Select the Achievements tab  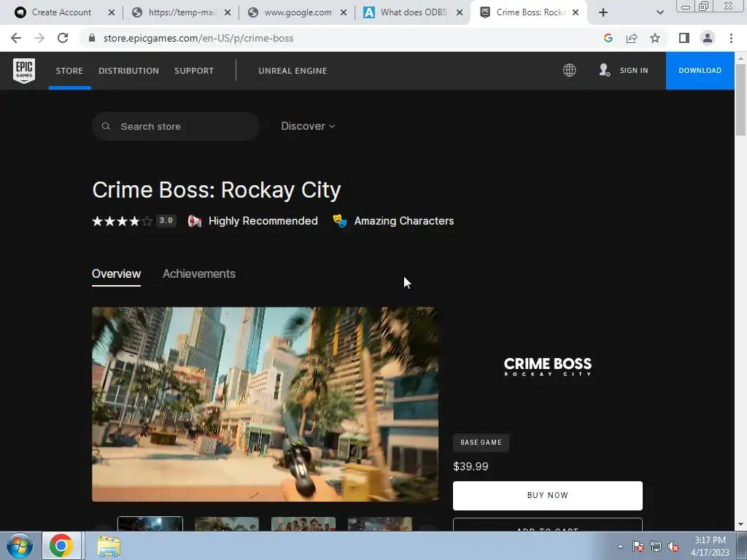[199, 274]
